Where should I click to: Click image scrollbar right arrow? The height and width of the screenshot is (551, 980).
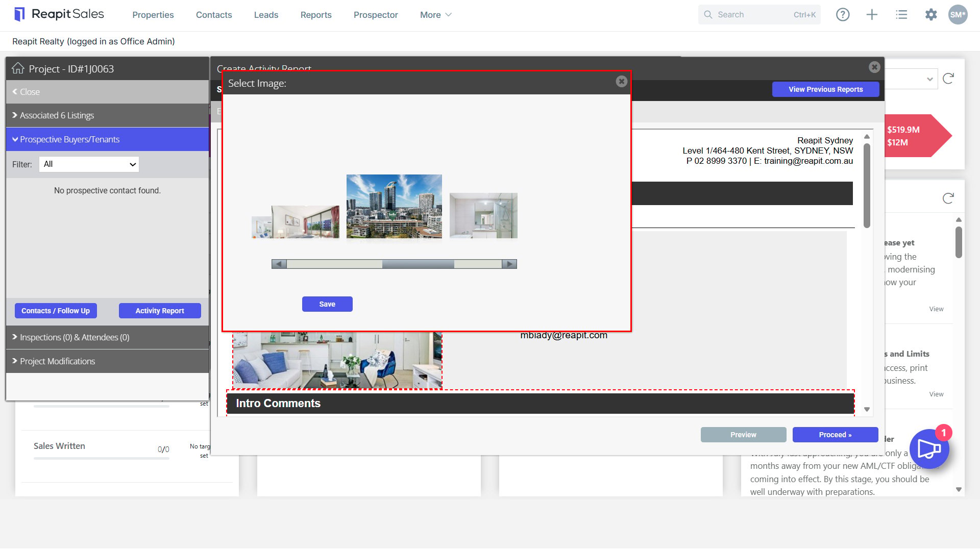pos(509,264)
